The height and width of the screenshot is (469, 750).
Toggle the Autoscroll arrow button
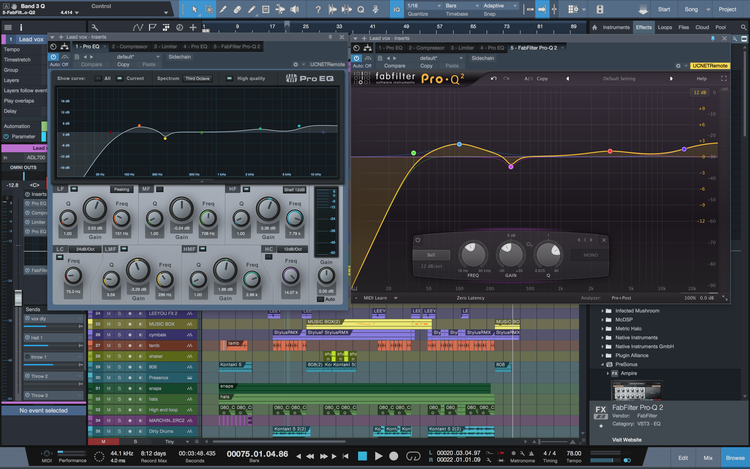(542, 9)
